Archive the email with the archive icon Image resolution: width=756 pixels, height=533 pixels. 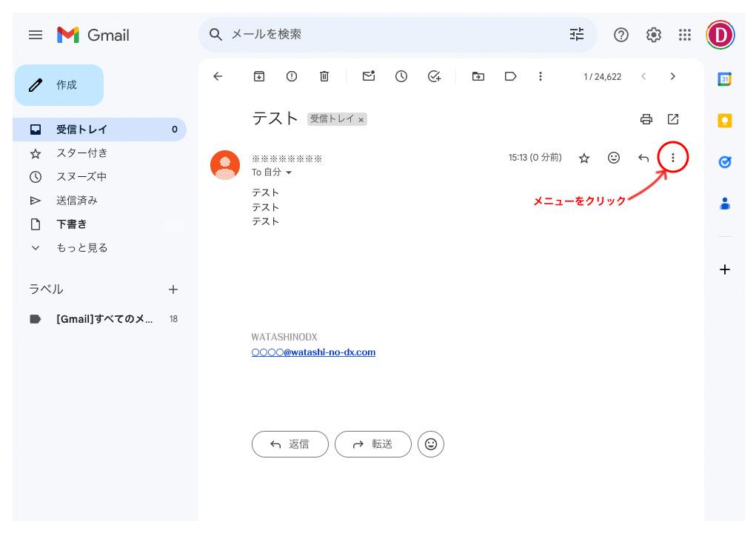[x=259, y=76]
